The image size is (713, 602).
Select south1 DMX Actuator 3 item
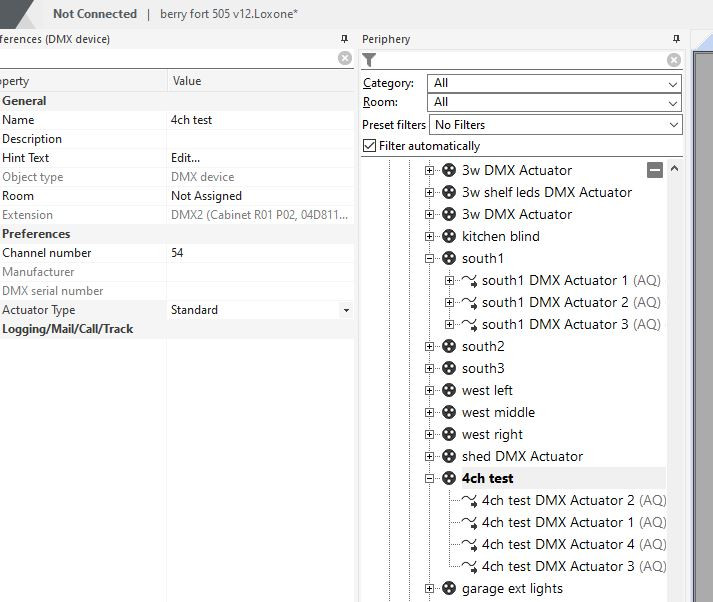point(555,324)
